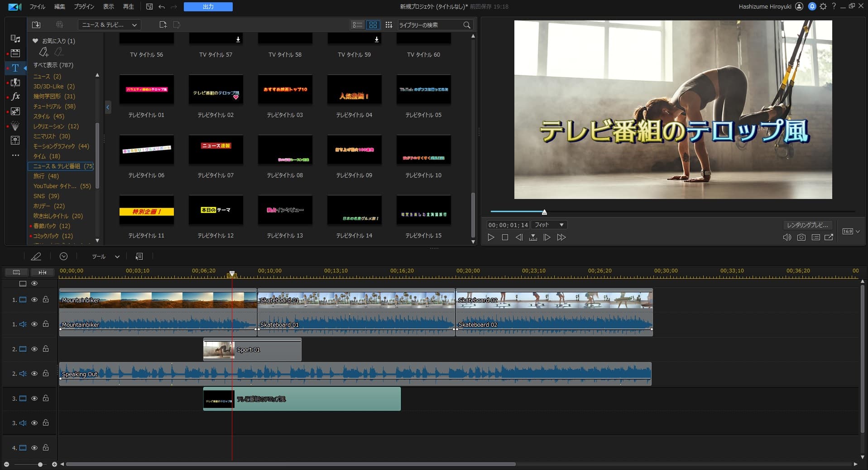
Task: Toggle lock on video track 2
Action: [46, 349]
